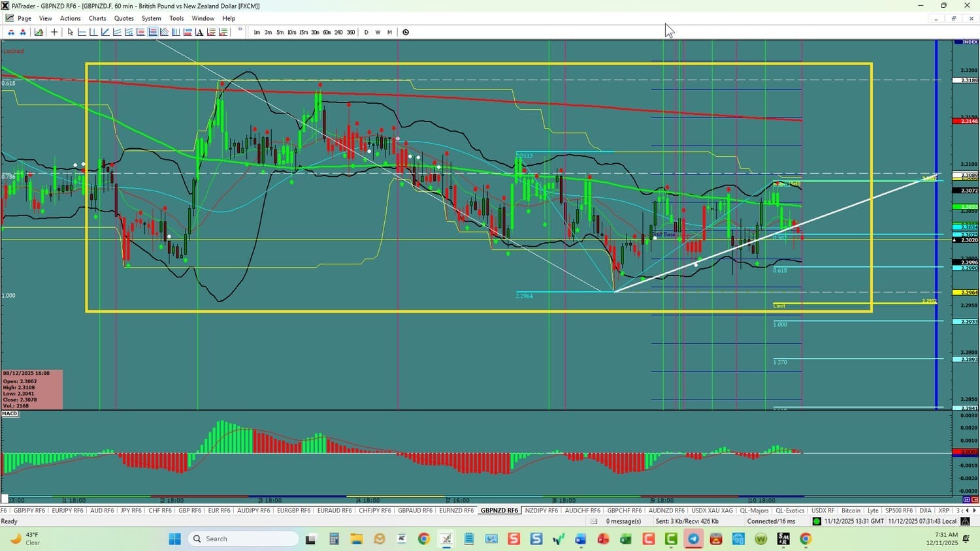Select the diagonal trend line tool

(105, 32)
